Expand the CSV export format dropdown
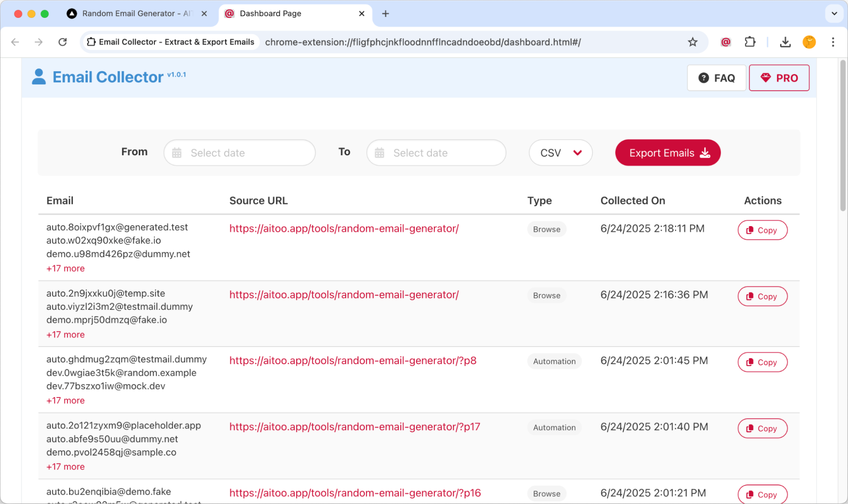The height and width of the screenshot is (504, 848). 560,153
